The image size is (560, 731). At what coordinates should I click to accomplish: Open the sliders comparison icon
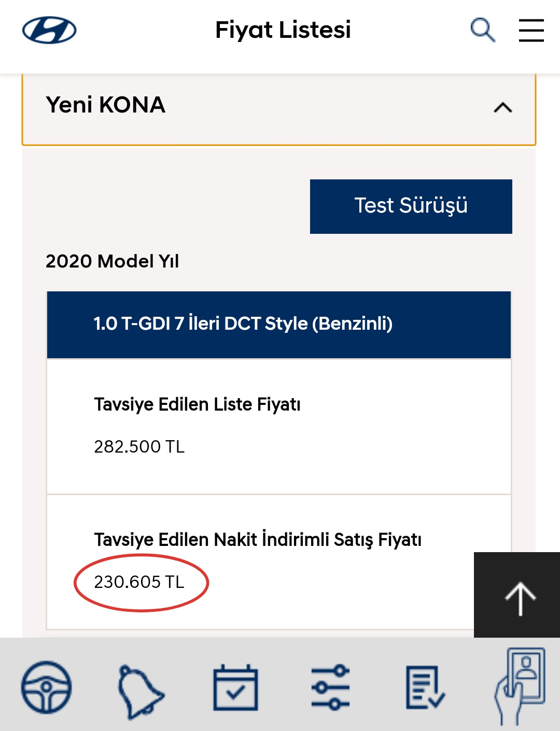(330, 687)
